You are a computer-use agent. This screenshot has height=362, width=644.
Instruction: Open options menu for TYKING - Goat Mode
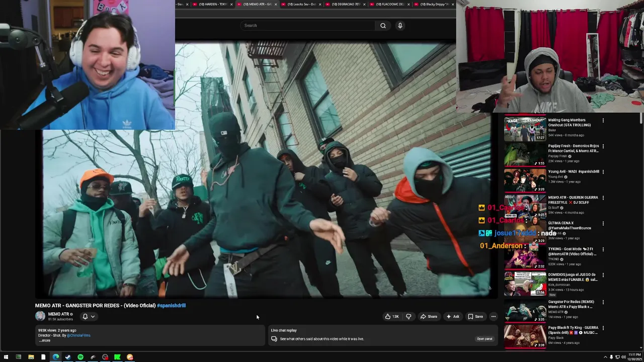point(603,249)
